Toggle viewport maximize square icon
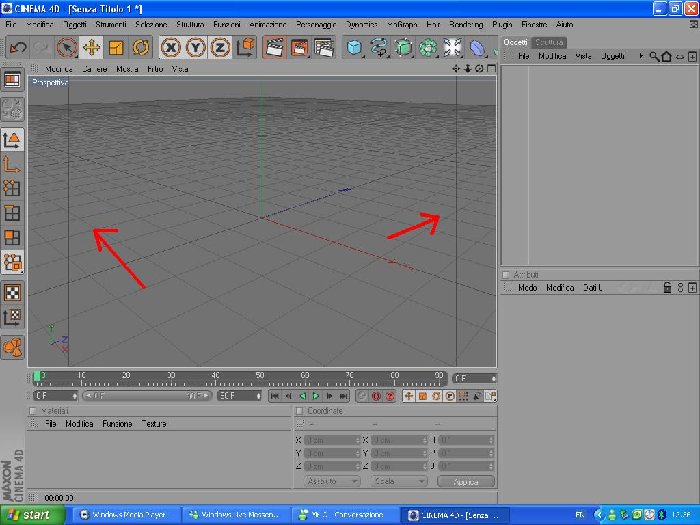The image size is (700, 525). 491,69
